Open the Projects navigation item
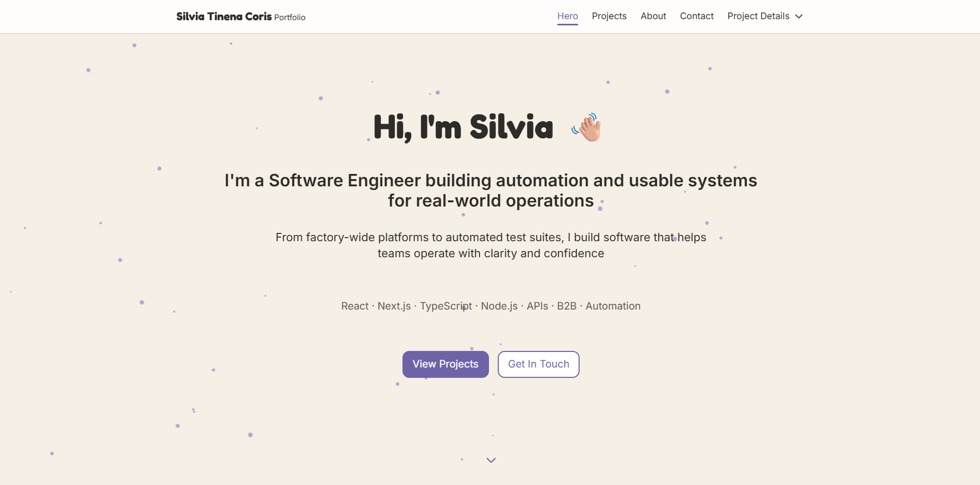 point(609,16)
